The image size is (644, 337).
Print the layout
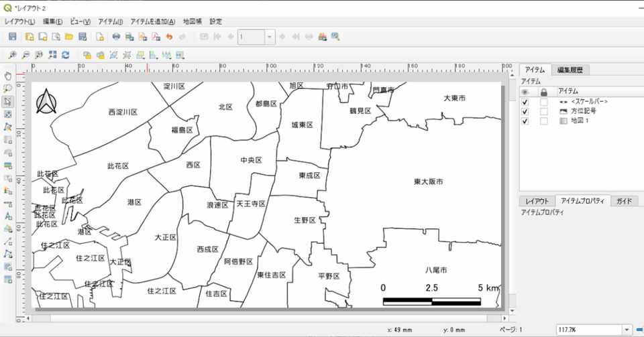pyautogui.click(x=116, y=36)
